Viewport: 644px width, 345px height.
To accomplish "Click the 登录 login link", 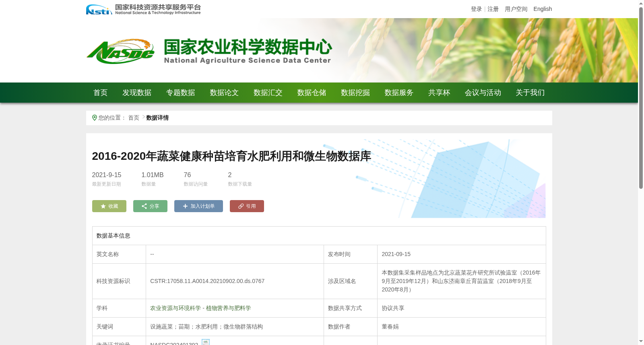I will pos(476,9).
